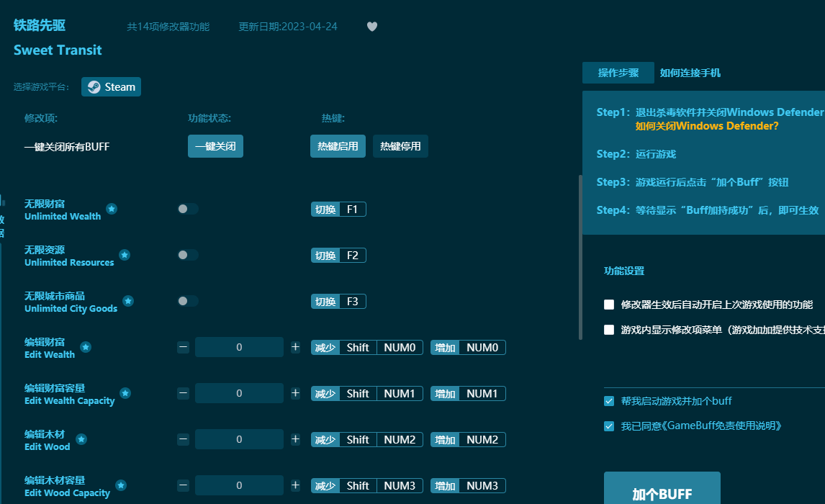The width and height of the screenshot is (825, 504).
Task: Click the 减少 Shift NUM3 hotkey box
Action: coord(366,485)
